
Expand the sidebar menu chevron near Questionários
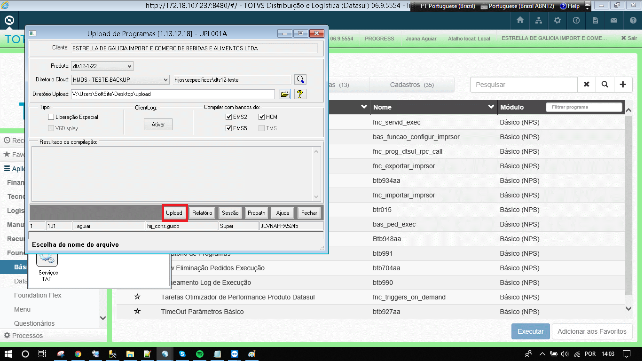click(103, 318)
